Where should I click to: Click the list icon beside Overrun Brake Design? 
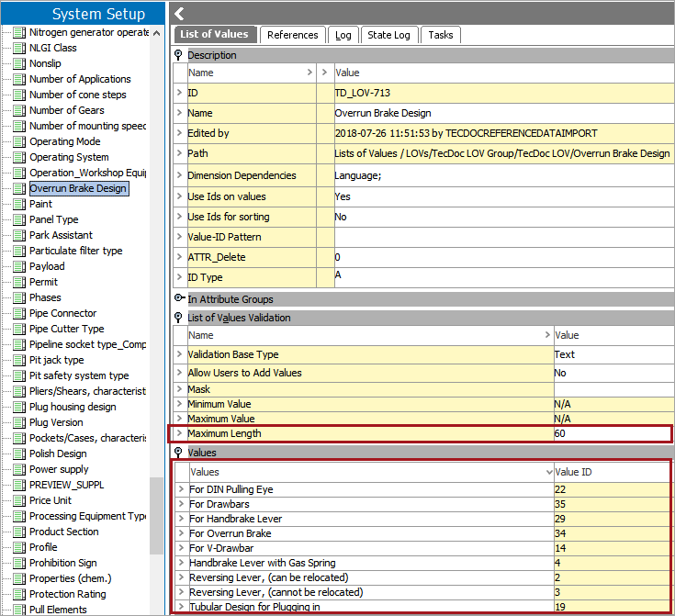(19, 188)
